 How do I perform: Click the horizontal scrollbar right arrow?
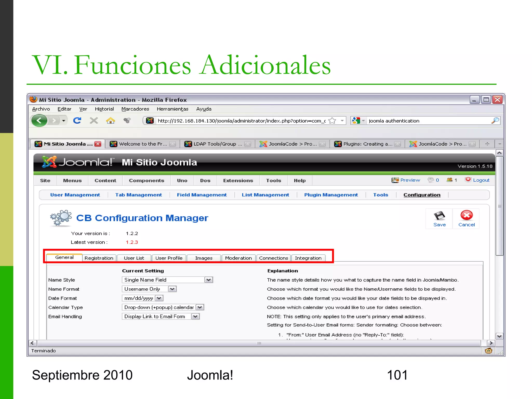[491, 343]
